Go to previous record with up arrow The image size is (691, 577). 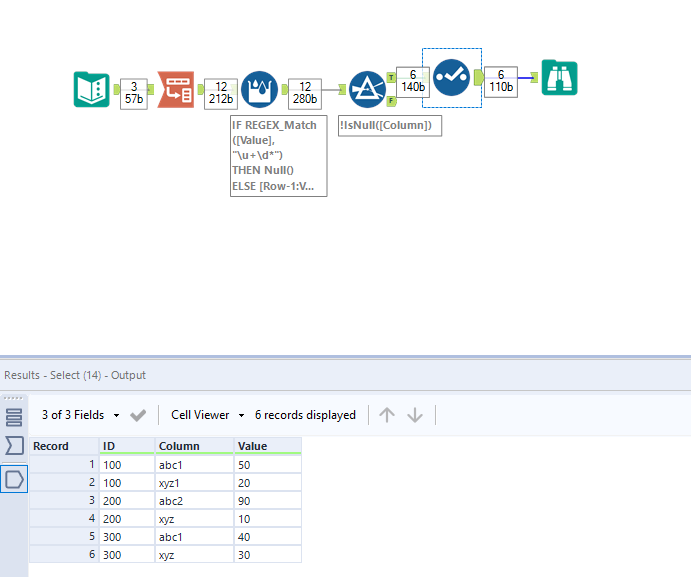387,415
